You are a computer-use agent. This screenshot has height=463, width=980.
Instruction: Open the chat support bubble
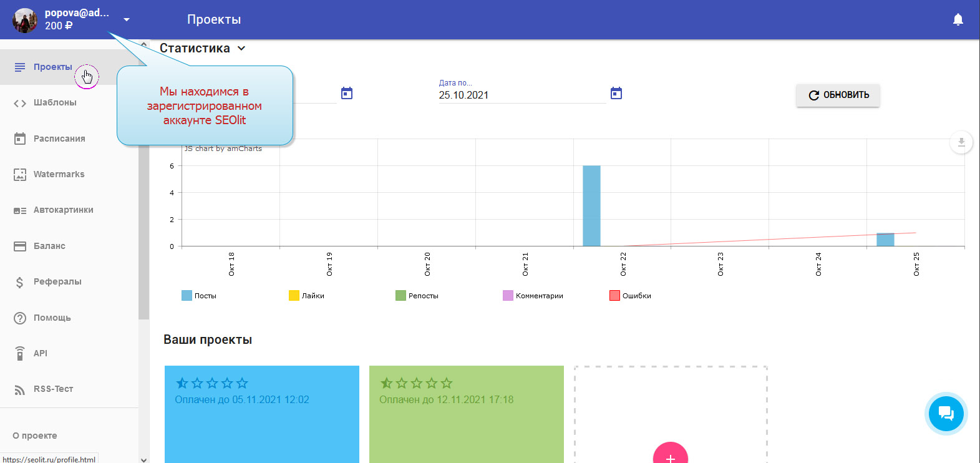click(x=946, y=413)
